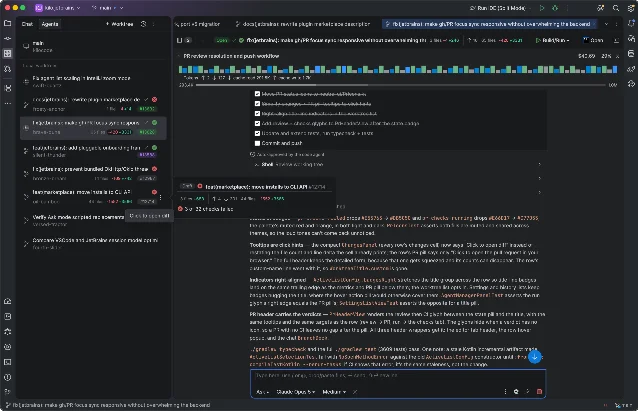Open the Project folder tool window icon
Viewport: 638px width, 411px height.
pos(7,23)
